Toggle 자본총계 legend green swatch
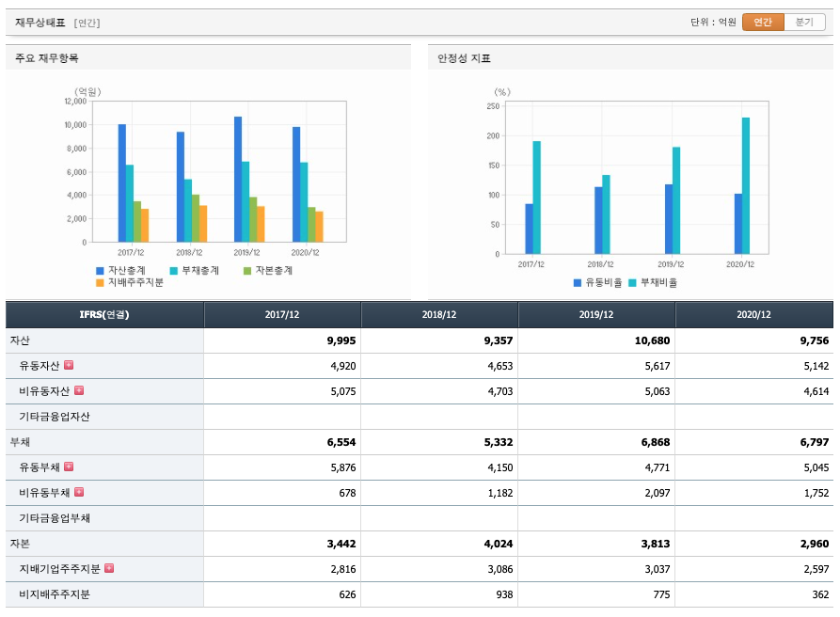 pos(247,271)
